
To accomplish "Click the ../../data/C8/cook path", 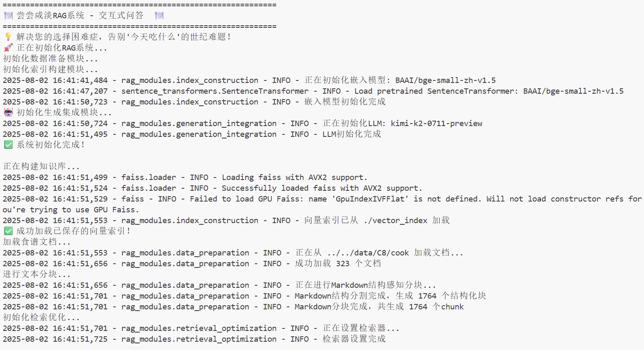I will click(x=368, y=253).
